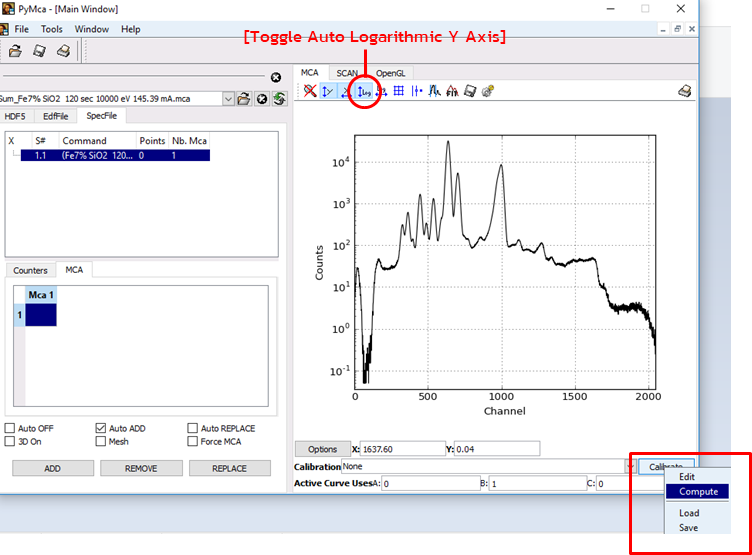
Task: Click the REPLACE button
Action: [230, 468]
